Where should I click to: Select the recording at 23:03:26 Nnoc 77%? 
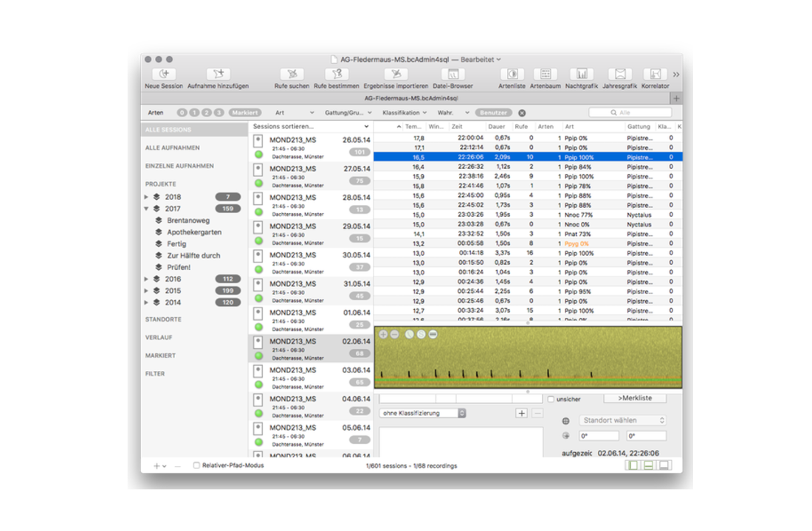coord(528,215)
